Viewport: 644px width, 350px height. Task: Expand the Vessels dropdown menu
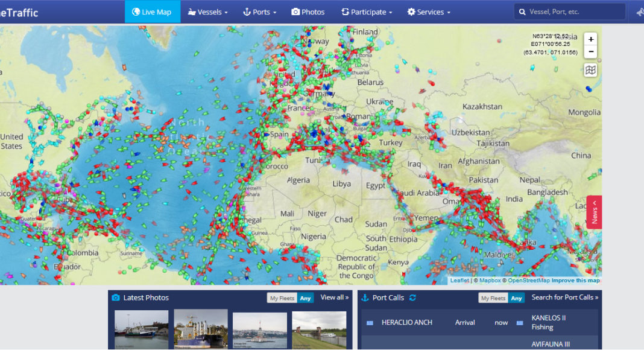coord(208,12)
